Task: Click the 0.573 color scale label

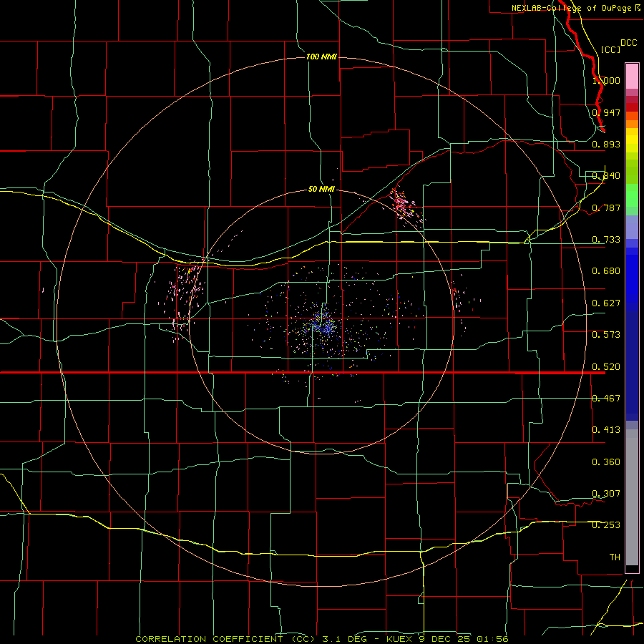Action: [606, 335]
